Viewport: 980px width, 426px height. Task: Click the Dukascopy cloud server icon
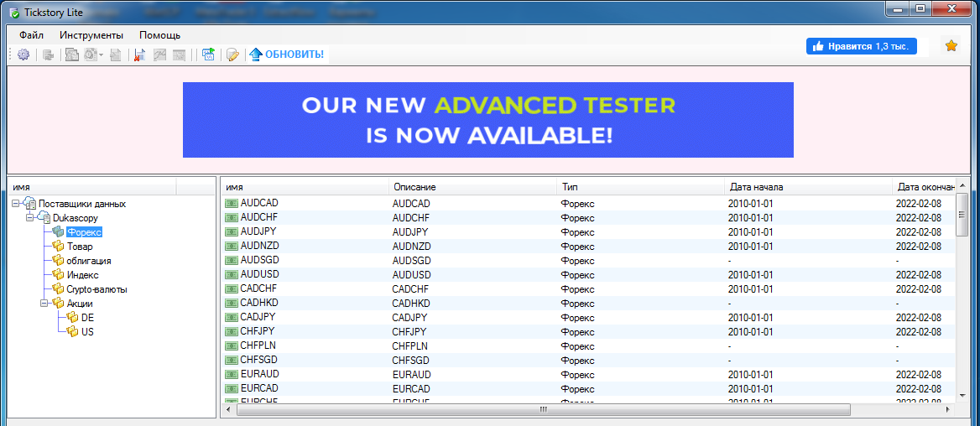tap(44, 218)
